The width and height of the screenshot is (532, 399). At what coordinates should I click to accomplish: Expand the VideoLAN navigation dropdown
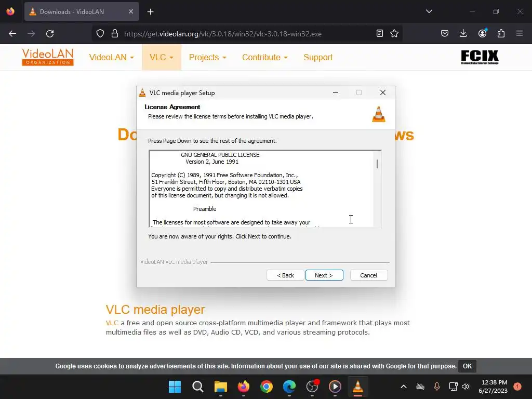[112, 57]
